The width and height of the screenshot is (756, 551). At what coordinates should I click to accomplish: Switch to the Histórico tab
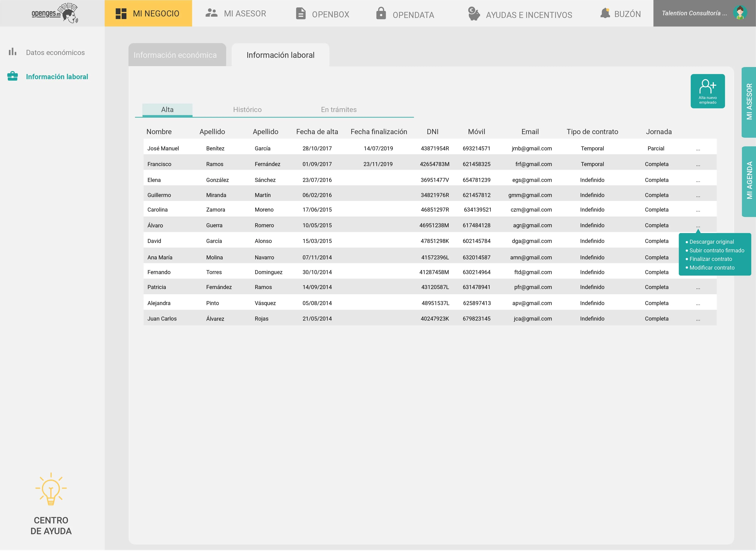(x=247, y=110)
